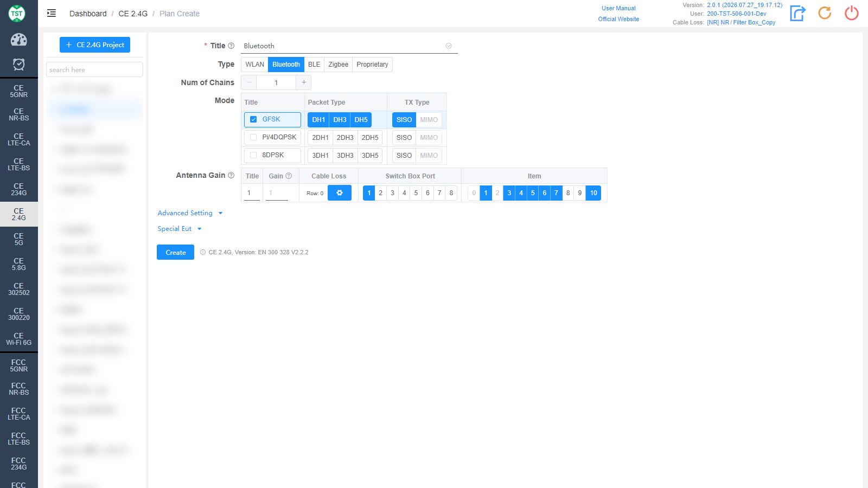Toggle 3DH5 packet type
The image size is (868, 488).
pyautogui.click(x=370, y=156)
